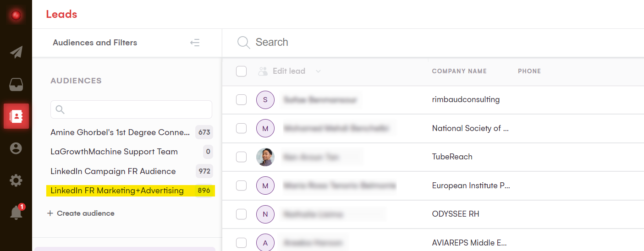The image size is (644, 251).
Task: Tick the ODYSSEE RH lead checkbox
Action: tap(241, 214)
